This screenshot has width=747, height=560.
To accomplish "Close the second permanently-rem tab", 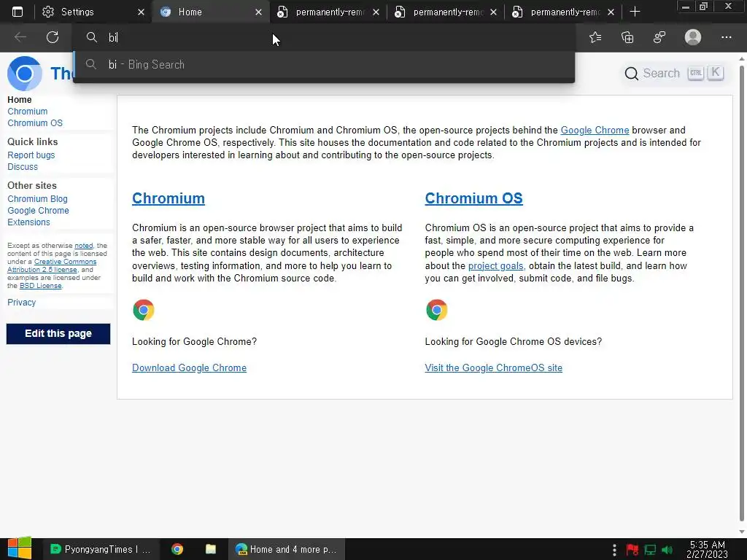I will point(493,12).
